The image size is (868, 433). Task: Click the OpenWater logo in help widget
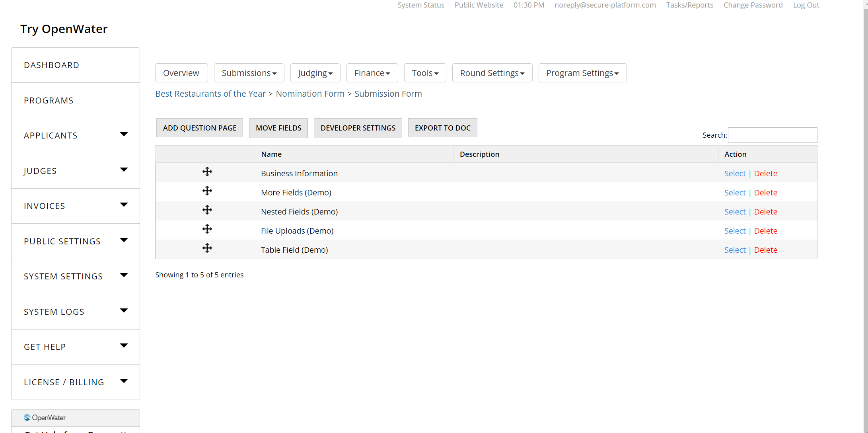(x=45, y=417)
